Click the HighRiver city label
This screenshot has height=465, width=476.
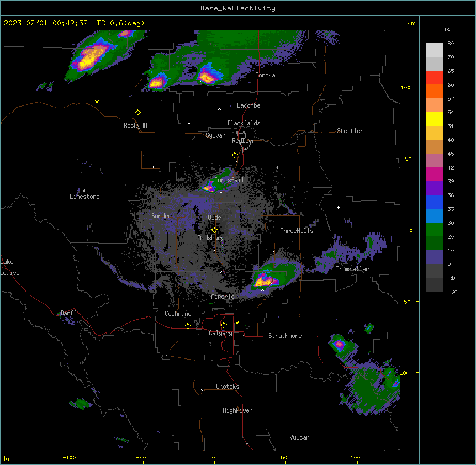[x=237, y=410]
